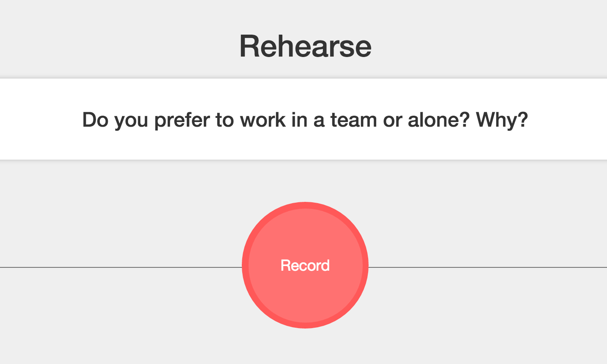The width and height of the screenshot is (607, 364).
Task: Click the waveform line right of Record
Action: (486, 267)
